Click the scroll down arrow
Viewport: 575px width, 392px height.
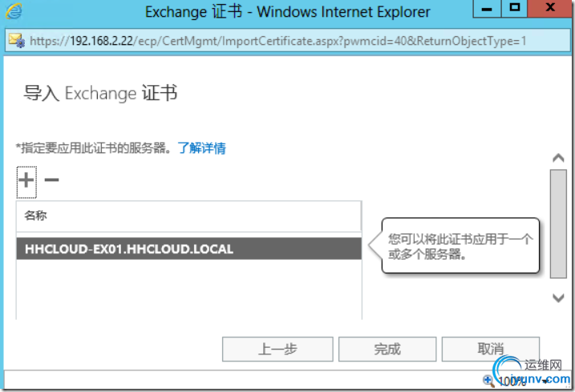point(558,297)
